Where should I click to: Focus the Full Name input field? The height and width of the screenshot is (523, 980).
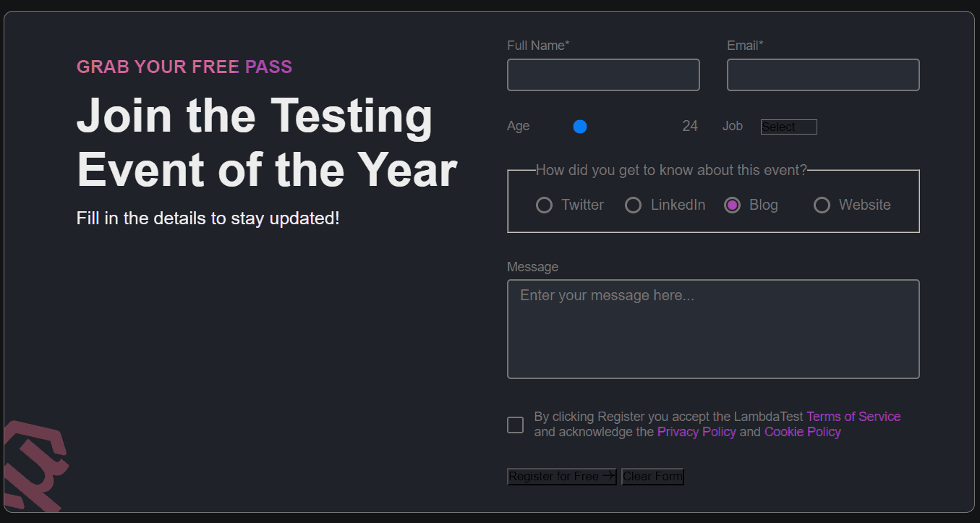click(603, 75)
